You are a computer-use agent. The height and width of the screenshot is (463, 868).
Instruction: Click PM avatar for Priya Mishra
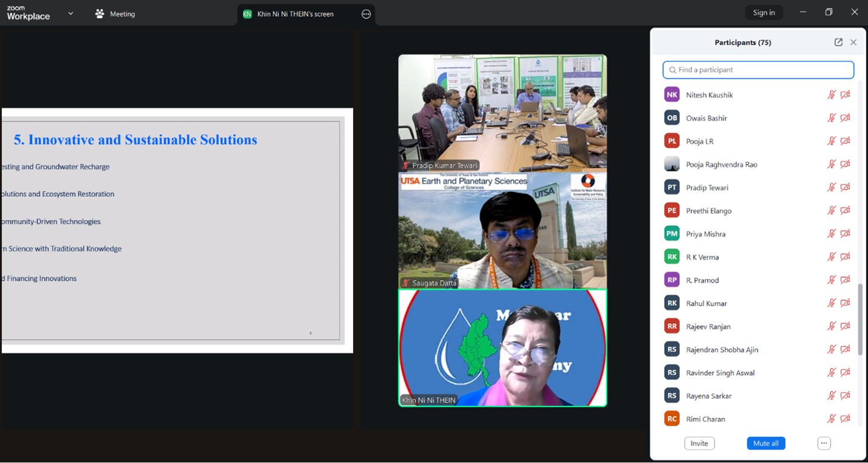pyautogui.click(x=672, y=233)
